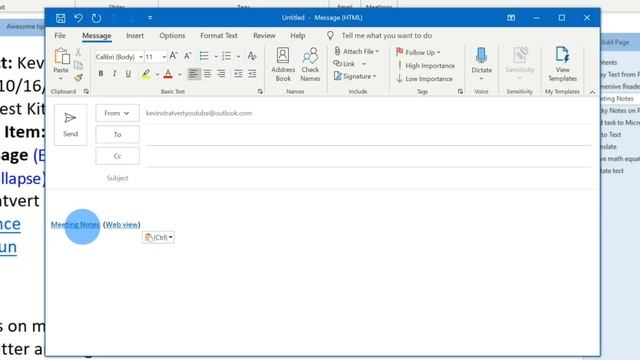Screen dimensions: 640x360
Task: Open the Help tab
Action: (x=298, y=36)
